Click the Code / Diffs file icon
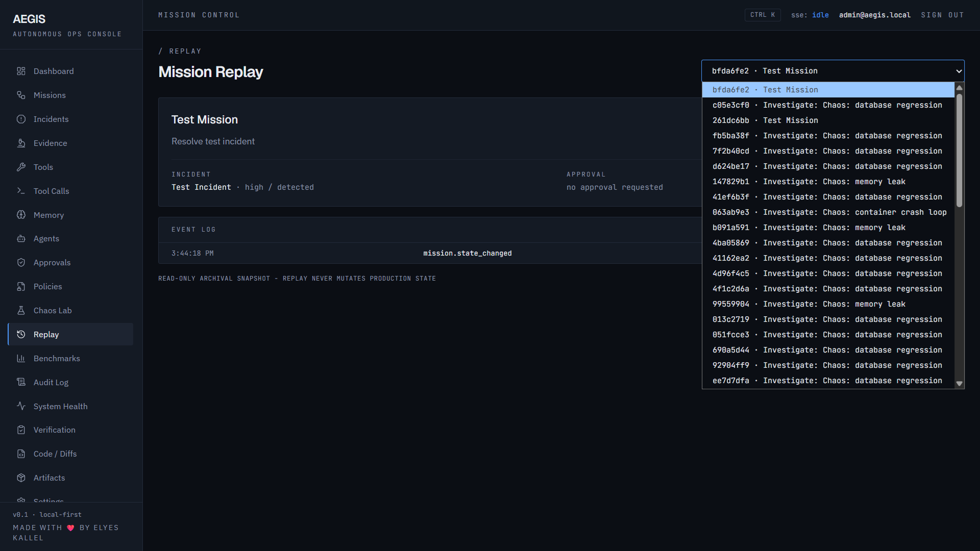Screen dimensions: 980x551 point(21,454)
